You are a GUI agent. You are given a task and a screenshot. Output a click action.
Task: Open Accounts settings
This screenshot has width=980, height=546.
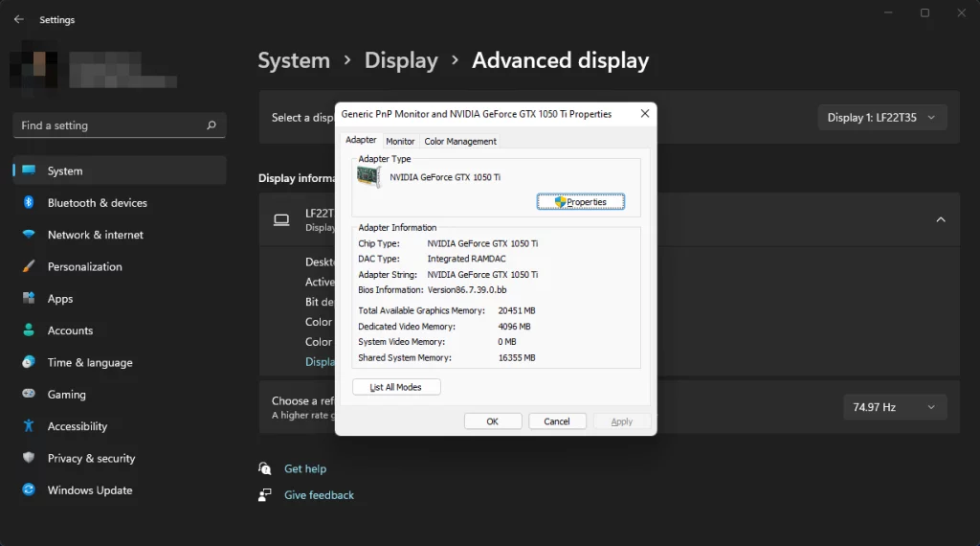[x=120, y=330]
